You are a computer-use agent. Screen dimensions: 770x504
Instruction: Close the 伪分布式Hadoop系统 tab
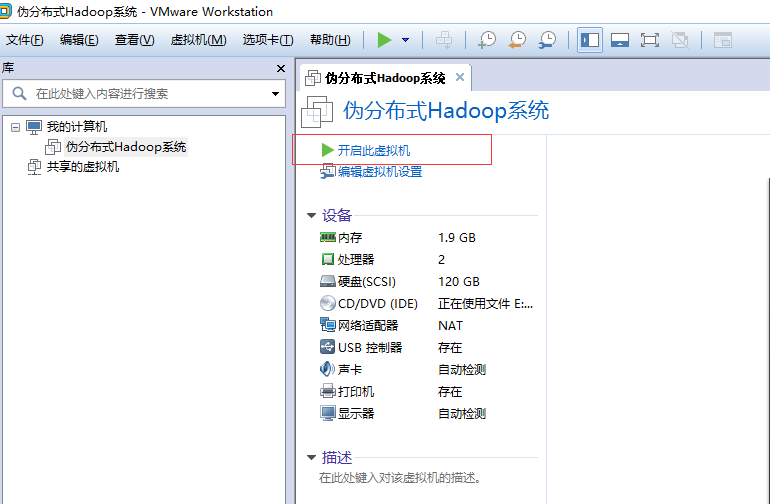tap(460, 77)
